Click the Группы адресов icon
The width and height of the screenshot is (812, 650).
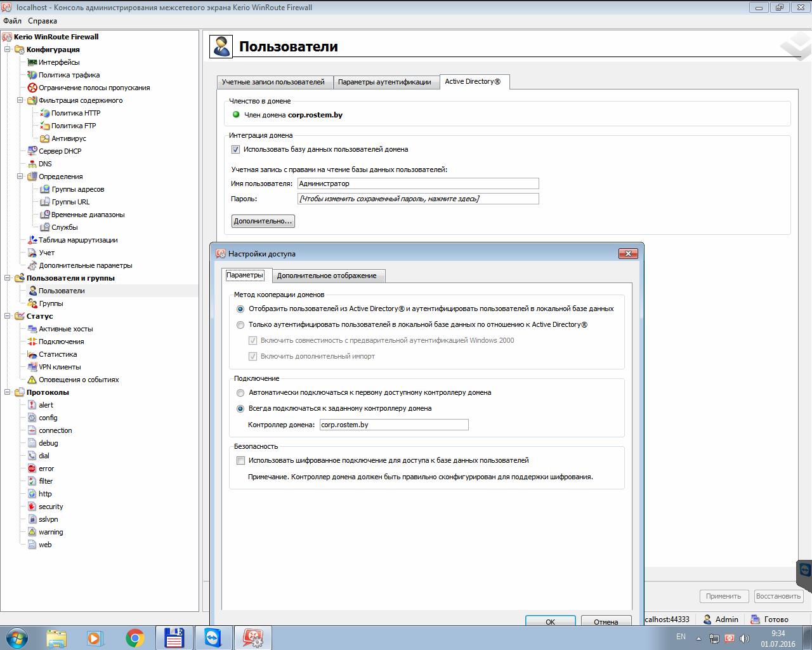45,189
